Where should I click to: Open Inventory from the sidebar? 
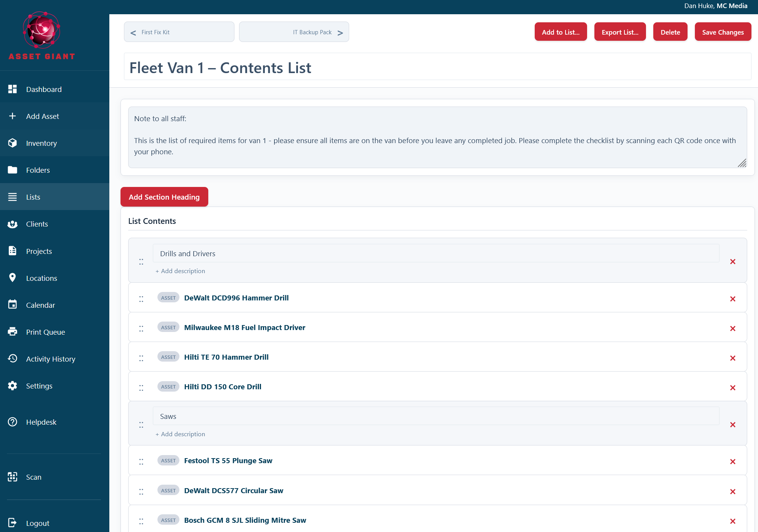(x=55, y=143)
